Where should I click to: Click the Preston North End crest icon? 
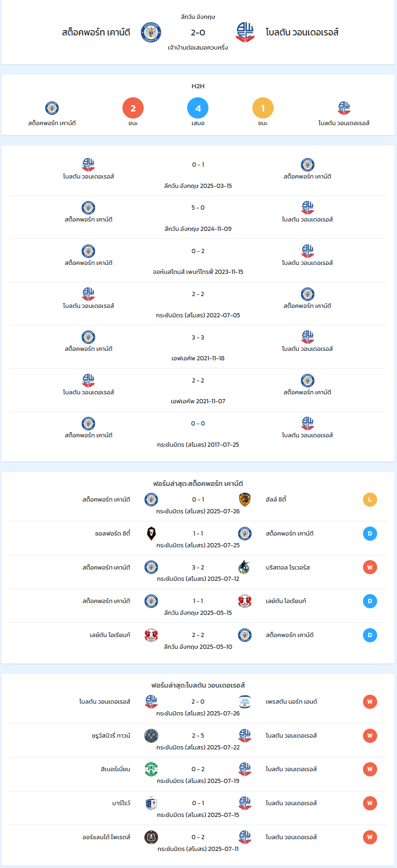click(x=245, y=702)
